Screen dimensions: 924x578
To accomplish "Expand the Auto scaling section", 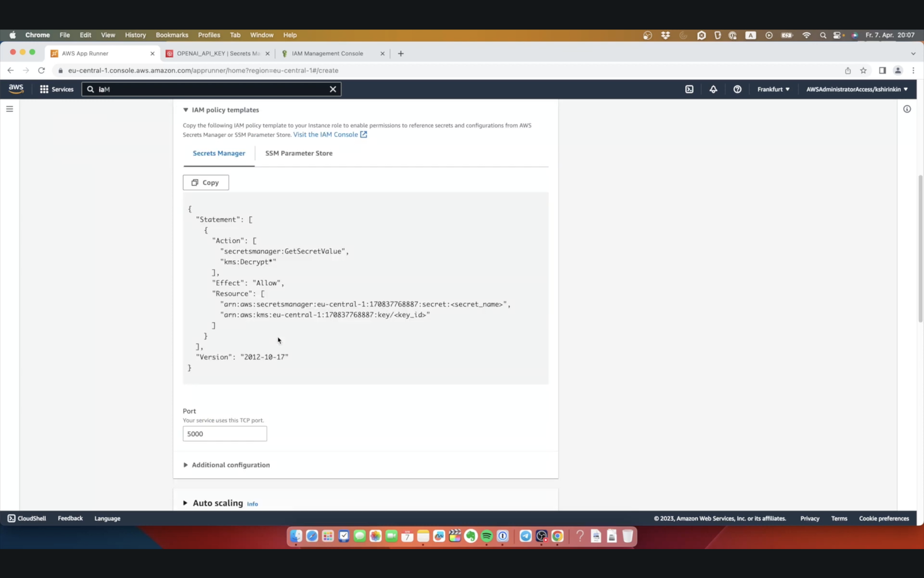I will 212,503.
